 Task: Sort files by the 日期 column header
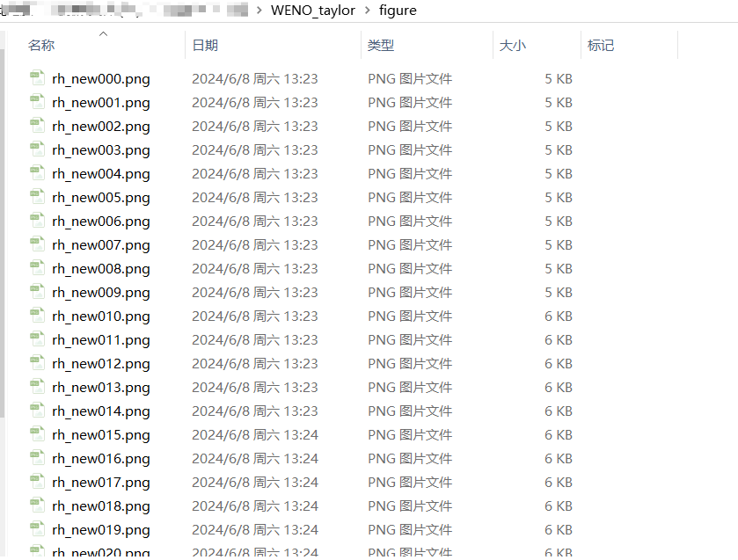(208, 45)
